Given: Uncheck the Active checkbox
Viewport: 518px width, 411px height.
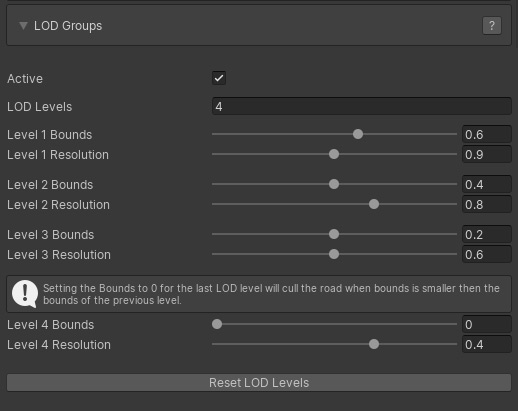Looking at the screenshot, I should 219,78.
